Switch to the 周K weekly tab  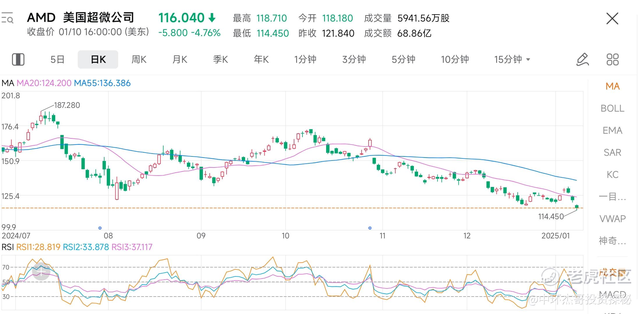coord(139,60)
